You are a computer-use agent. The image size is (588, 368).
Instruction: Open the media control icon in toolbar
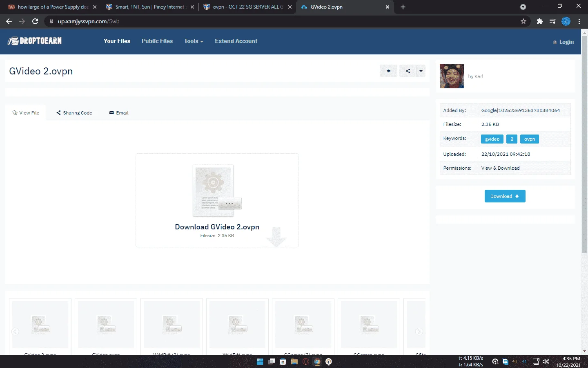click(x=552, y=21)
